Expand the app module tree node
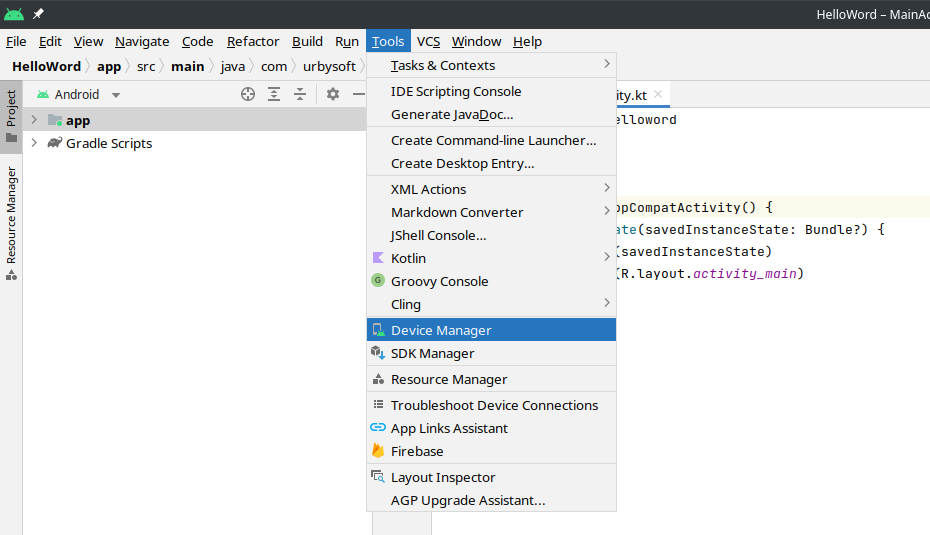This screenshot has width=930, height=535. tap(34, 120)
